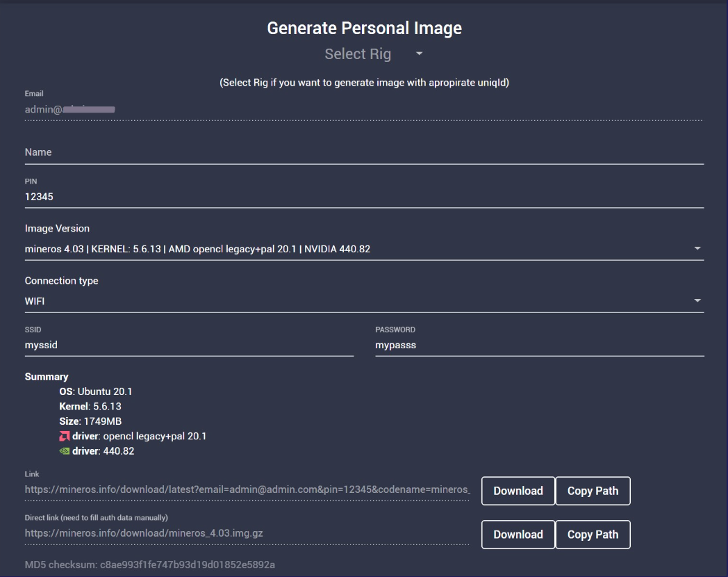Click Download next to the Direct link
Image resolution: width=728 pixels, height=577 pixels.
pyautogui.click(x=518, y=535)
